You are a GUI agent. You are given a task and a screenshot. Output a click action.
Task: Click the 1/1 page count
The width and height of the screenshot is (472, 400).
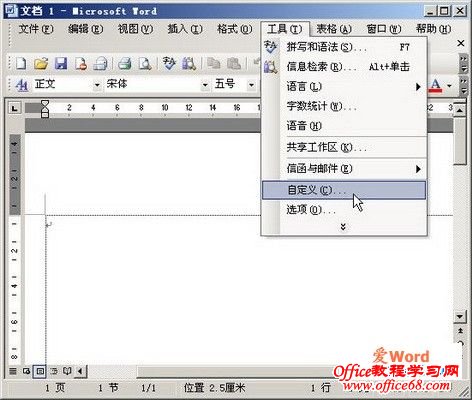coord(148,388)
